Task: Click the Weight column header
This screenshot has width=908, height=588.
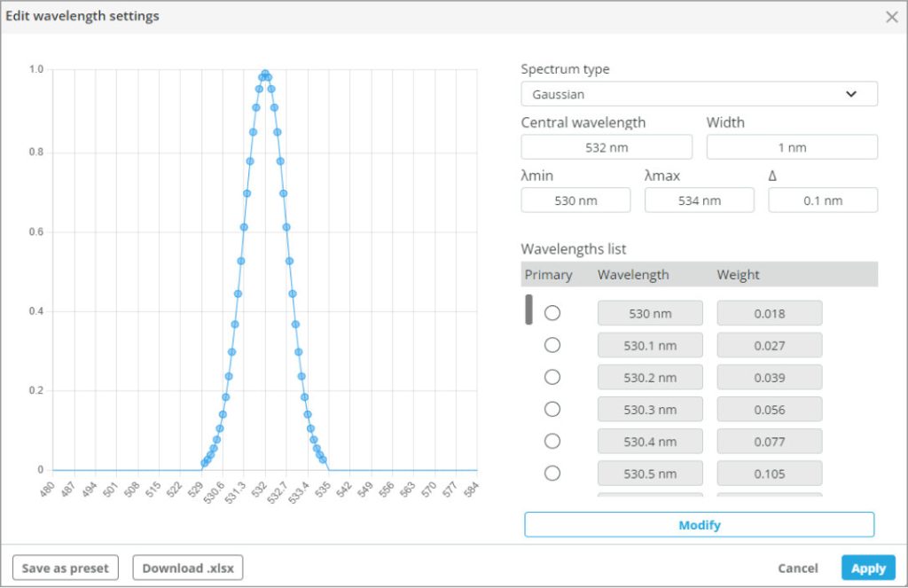Action: (x=738, y=275)
